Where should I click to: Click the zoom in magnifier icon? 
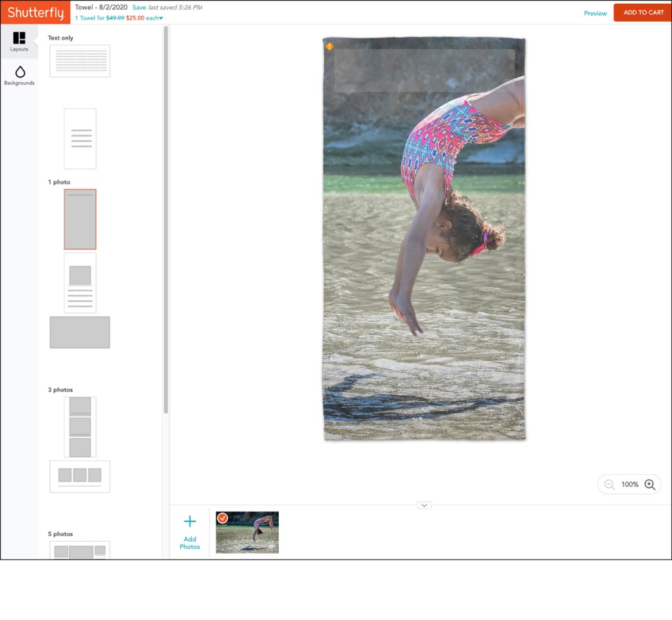click(650, 484)
